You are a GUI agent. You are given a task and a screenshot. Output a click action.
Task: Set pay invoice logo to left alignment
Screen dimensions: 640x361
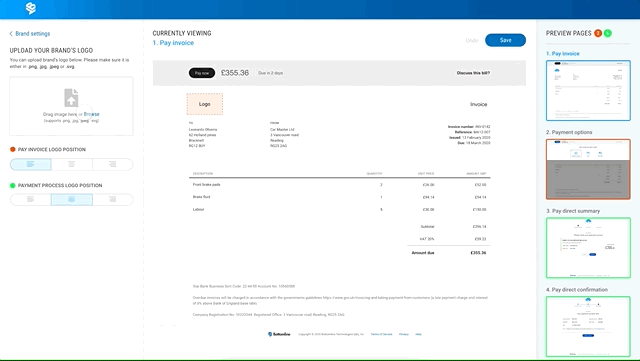pos(31,164)
